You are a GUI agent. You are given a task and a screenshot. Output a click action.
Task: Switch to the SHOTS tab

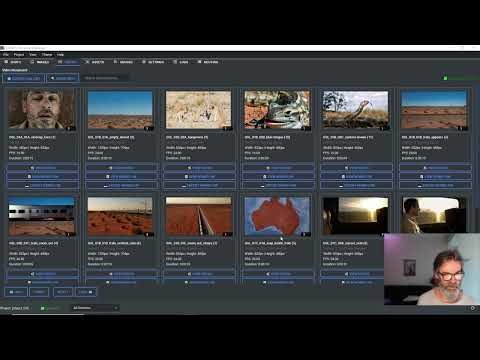click(x=13, y=62)
